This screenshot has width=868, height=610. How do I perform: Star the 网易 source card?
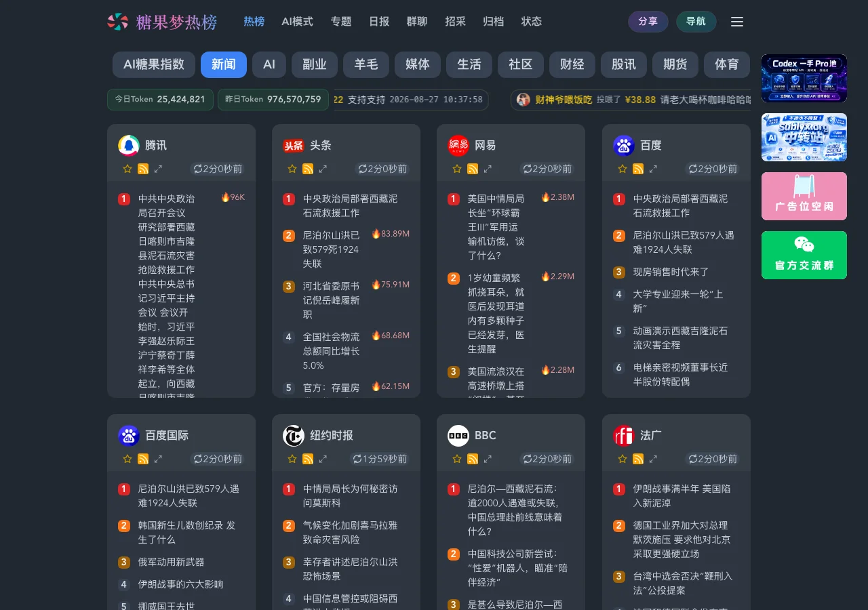[457, 169]
